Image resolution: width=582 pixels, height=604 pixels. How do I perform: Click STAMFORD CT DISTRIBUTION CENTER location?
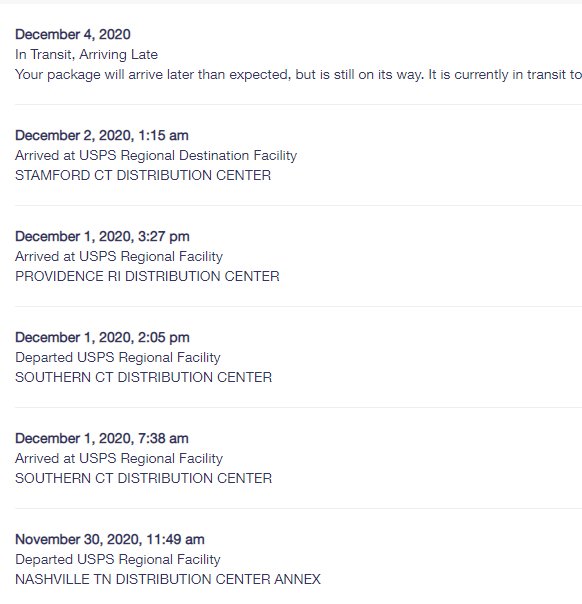(143, 176)
